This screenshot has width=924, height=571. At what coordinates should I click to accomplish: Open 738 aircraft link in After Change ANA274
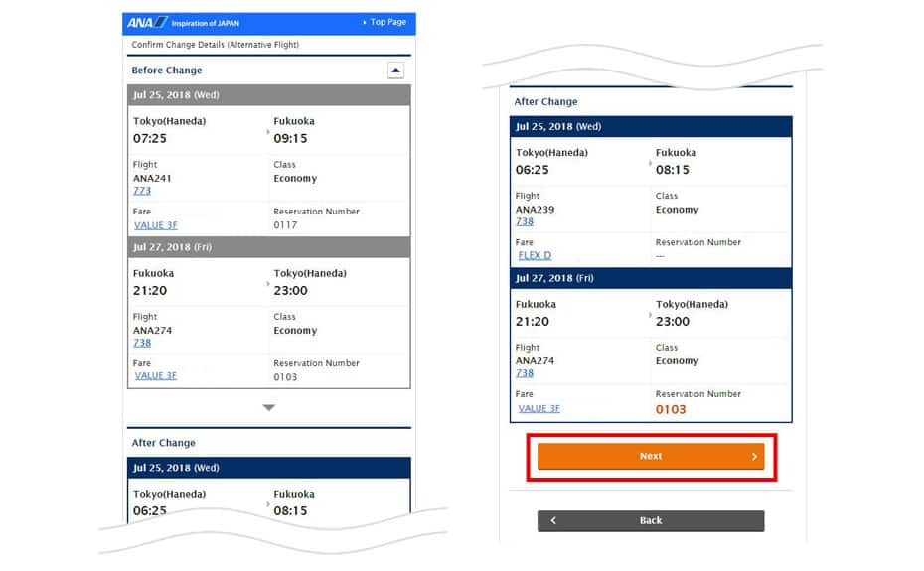pos(525,374)
